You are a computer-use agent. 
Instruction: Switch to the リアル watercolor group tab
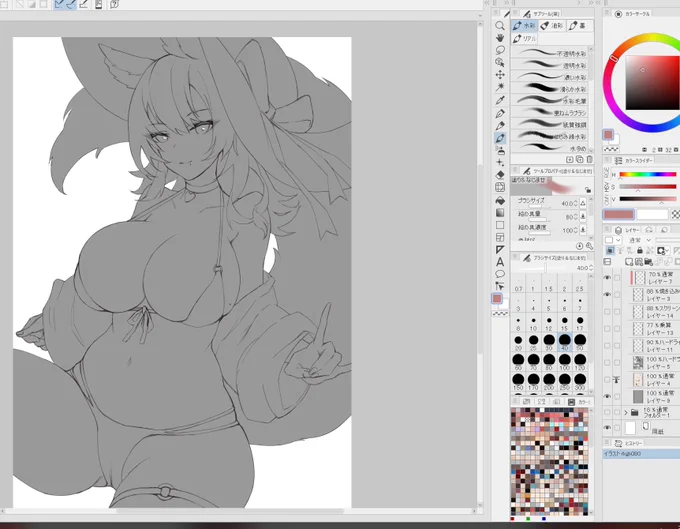pyautogui.click(x=524, y=39)
